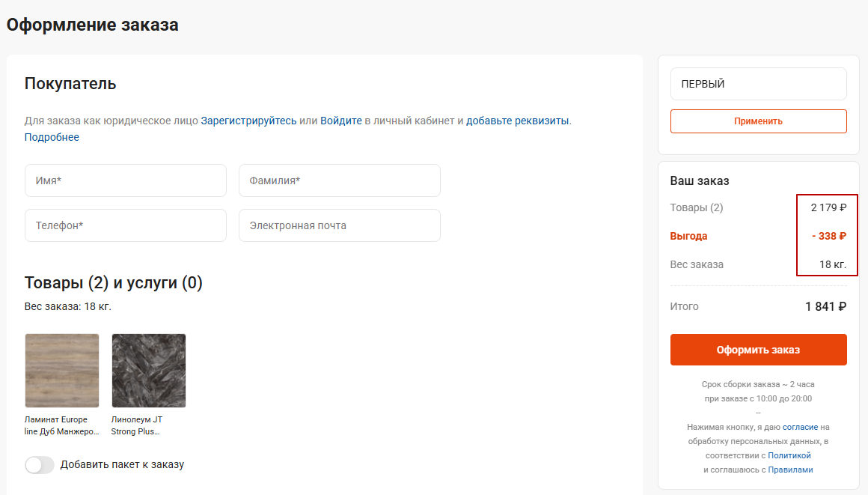Click the 'Итого' total of 1 841 ₽
The width and height of the screenshot is (868, 495).
[x=825, y=306]
